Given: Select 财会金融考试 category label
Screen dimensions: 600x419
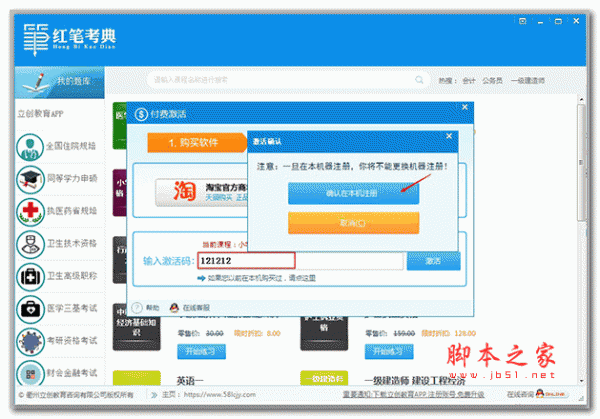Looking at the screenshot, I should [72, 373].
